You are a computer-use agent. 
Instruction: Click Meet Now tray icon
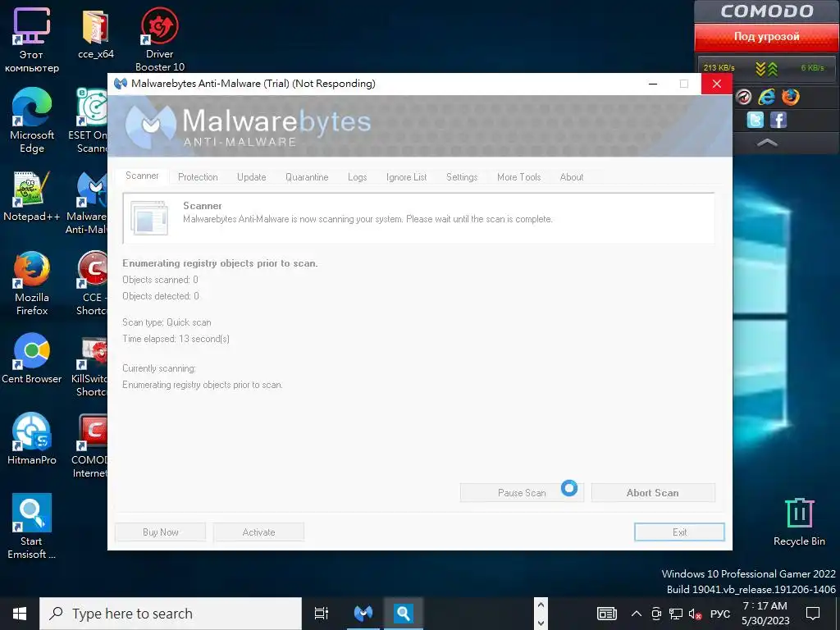(656, 614)
